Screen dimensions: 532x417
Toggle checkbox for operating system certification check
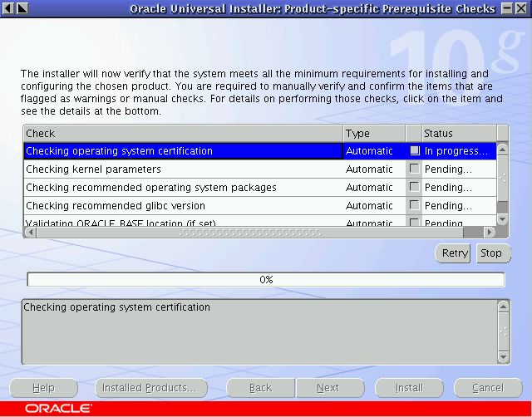tap(415, 150)
